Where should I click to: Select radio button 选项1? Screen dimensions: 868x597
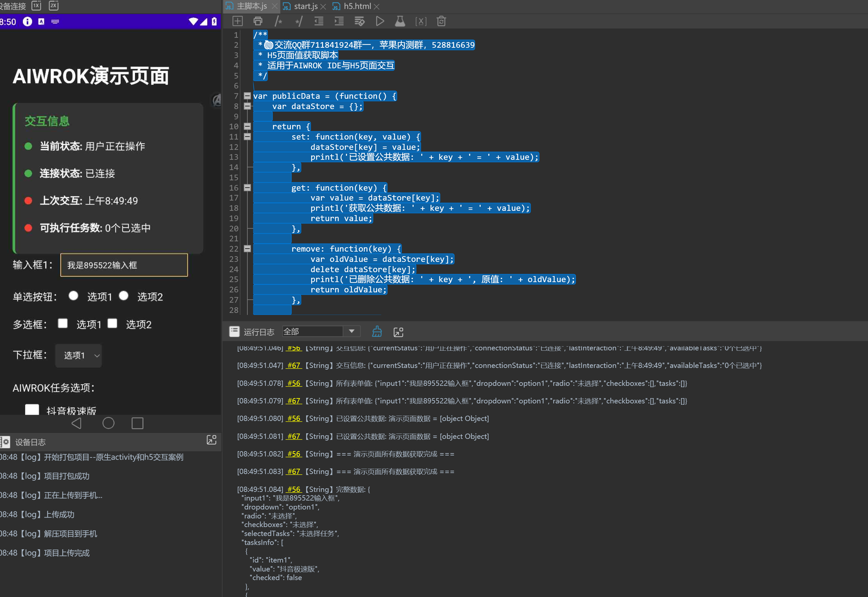coord(73,296)
